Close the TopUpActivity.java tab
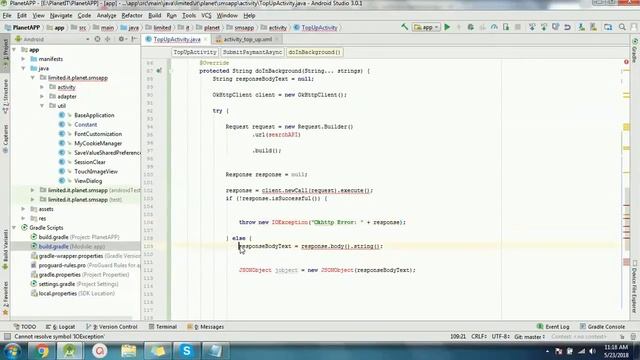The width and height of the screenshot is (640, 360). [205, 40]
